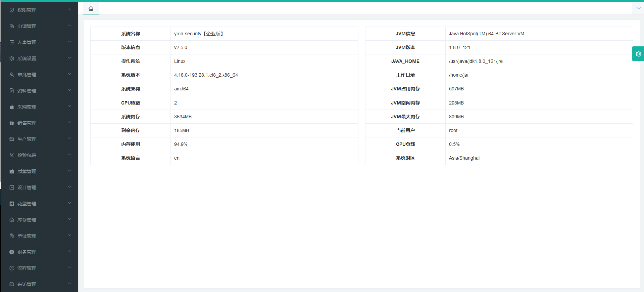This screenshot has width=644, height=292.
Task: Select the yixin-security【企业版】 value
Action: click(x=199, y=34)
